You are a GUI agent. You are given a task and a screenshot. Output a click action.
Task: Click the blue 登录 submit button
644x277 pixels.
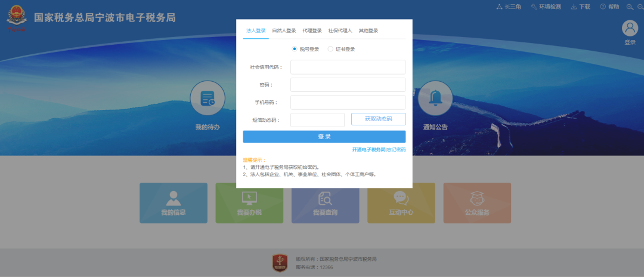pos(324,137)
